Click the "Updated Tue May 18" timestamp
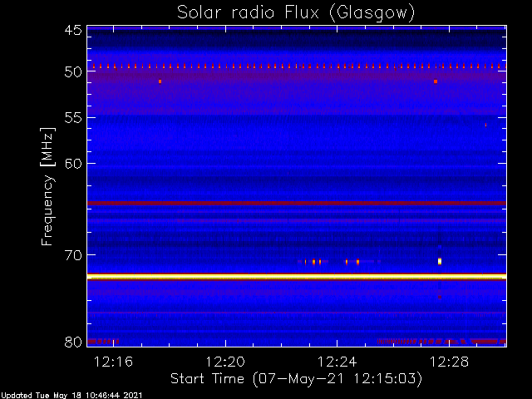Viewport: 532px width, 399px height. pos(71,396)
